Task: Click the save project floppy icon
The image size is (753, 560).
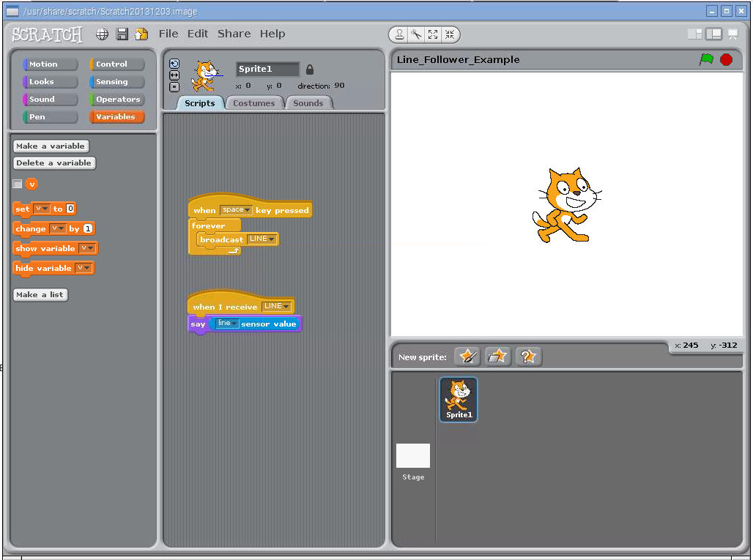Action: pyautogui.click(x=122, y=34)
